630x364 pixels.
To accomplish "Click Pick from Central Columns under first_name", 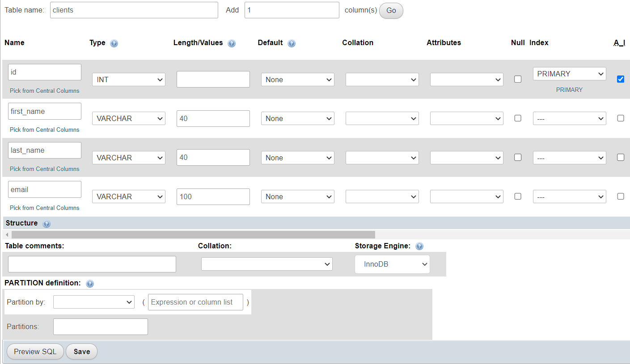I will [x=45, y=130].
